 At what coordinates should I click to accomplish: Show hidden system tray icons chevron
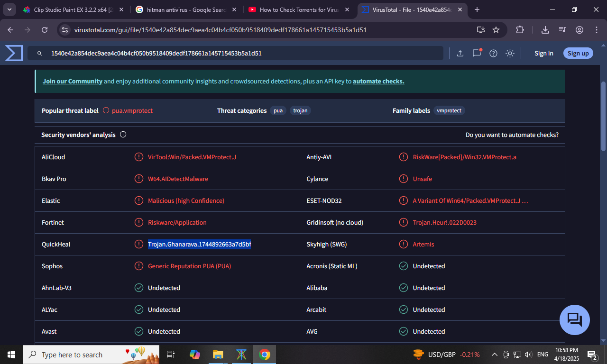point(494,355)
